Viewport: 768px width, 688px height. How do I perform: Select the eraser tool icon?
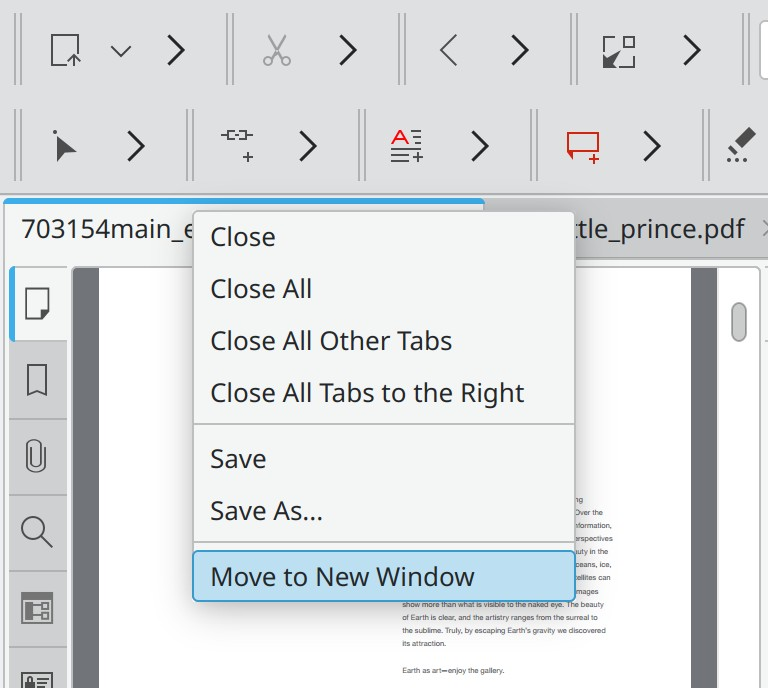741,145
